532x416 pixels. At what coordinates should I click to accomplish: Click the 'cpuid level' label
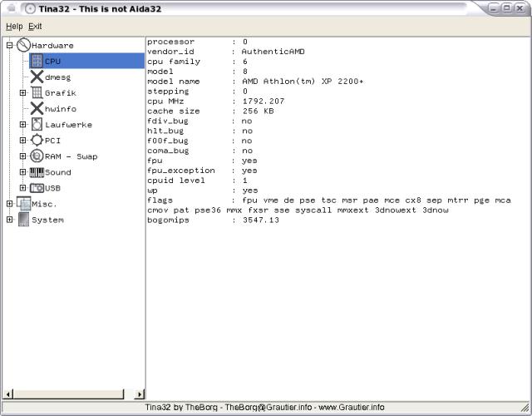(176, 181)
